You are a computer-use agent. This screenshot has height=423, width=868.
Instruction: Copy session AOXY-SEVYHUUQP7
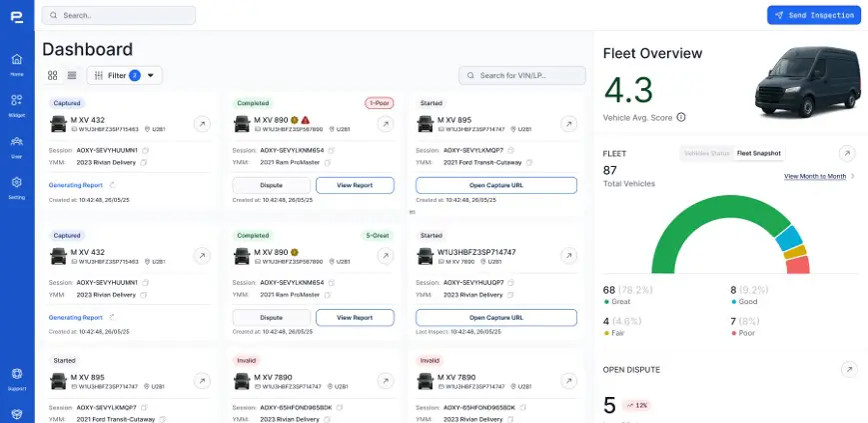tap(511, 282)
